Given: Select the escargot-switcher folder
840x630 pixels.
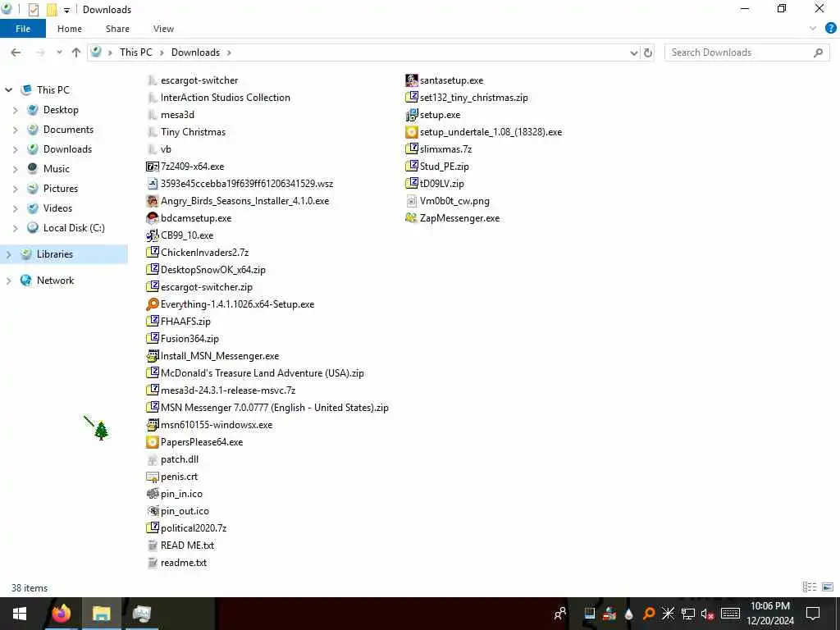Looking at the screenshot, I should 199,80.
